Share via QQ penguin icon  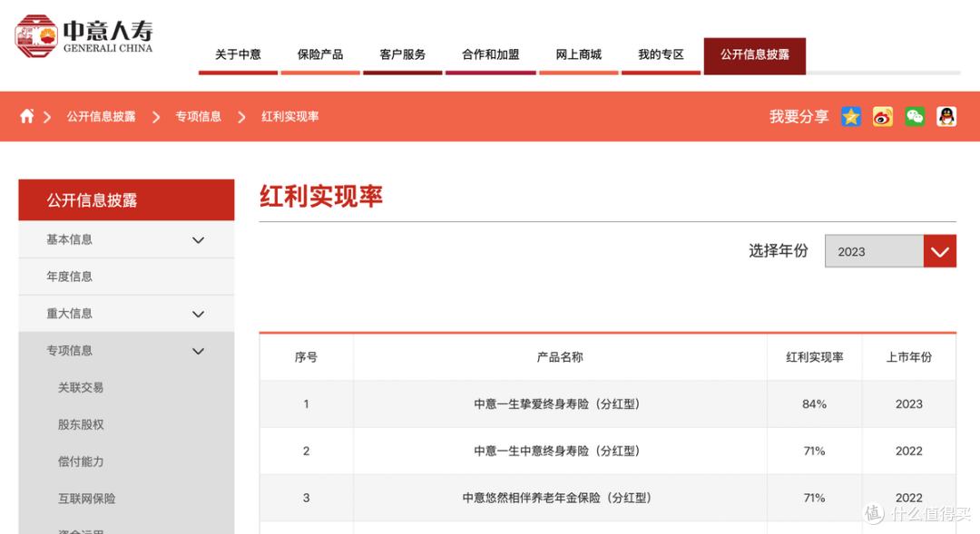[946, 116]
